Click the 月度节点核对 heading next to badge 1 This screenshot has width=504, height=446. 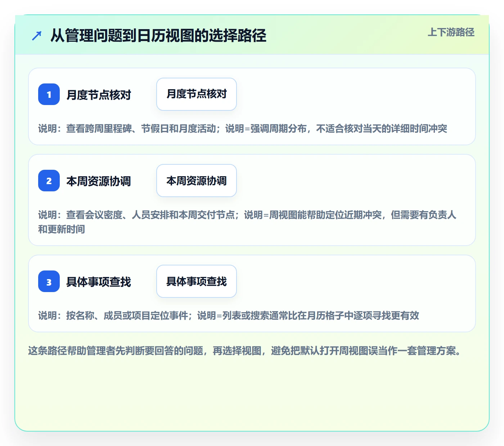click(99, 95)
